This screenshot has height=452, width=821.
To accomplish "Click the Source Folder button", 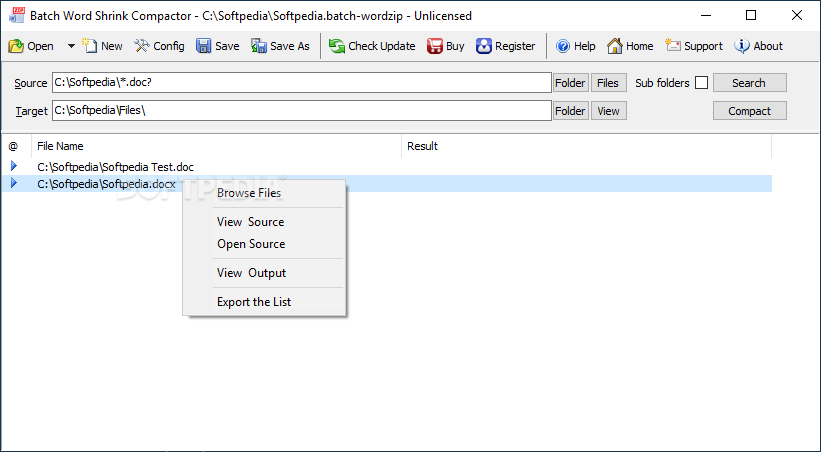I will point(571,83).
